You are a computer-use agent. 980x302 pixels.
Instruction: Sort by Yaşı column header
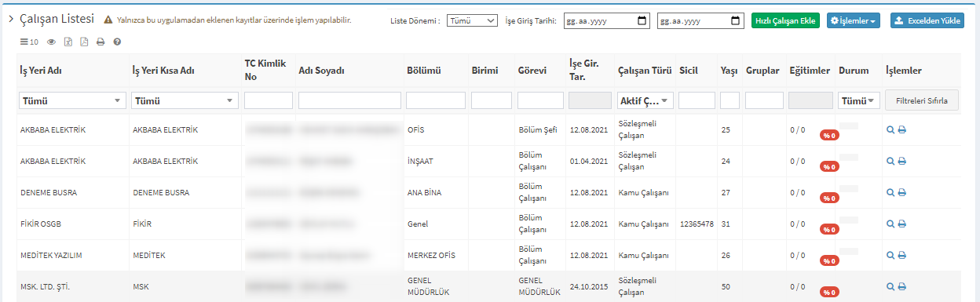(x=729, y=71)
